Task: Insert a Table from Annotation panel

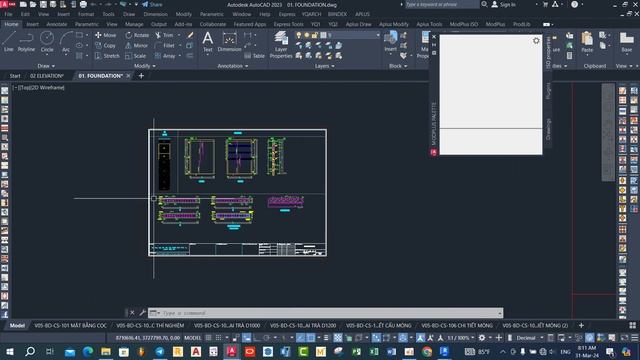Action: (254, 56)
